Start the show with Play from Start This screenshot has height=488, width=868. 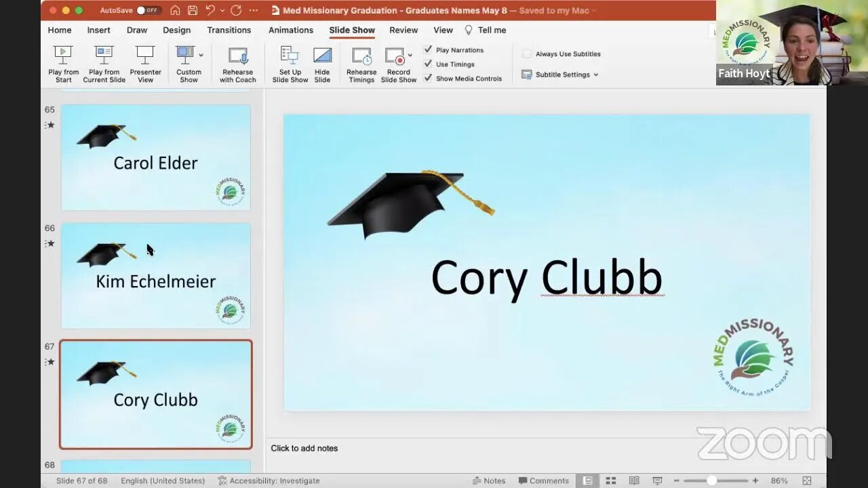pos(63,64)
